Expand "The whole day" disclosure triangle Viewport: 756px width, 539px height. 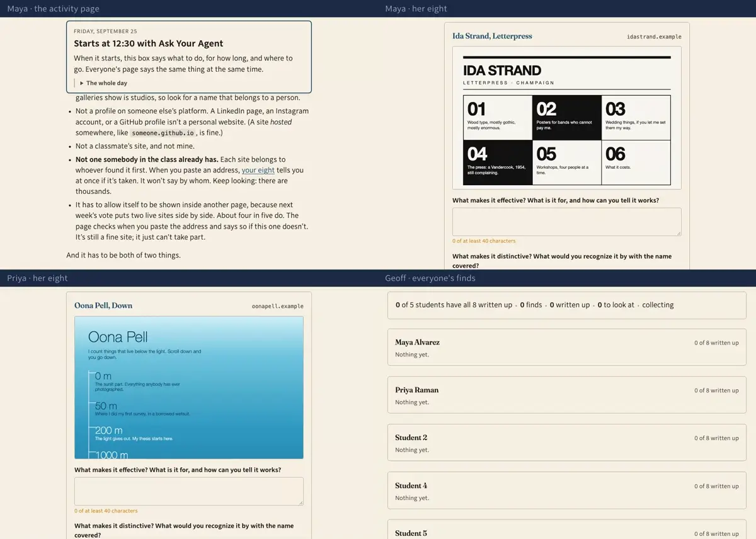coord(82,83)
